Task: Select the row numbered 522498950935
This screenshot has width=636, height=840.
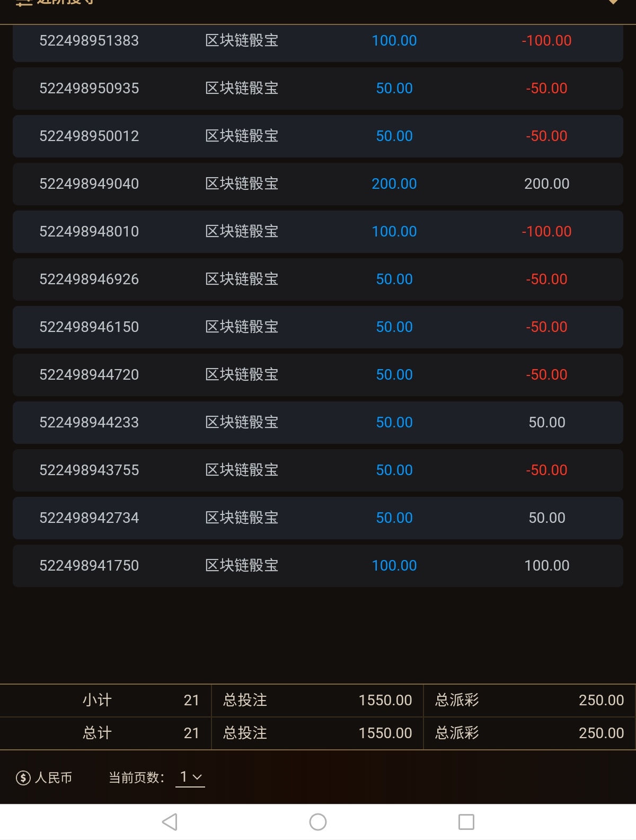Action: (x=89, y=89)
